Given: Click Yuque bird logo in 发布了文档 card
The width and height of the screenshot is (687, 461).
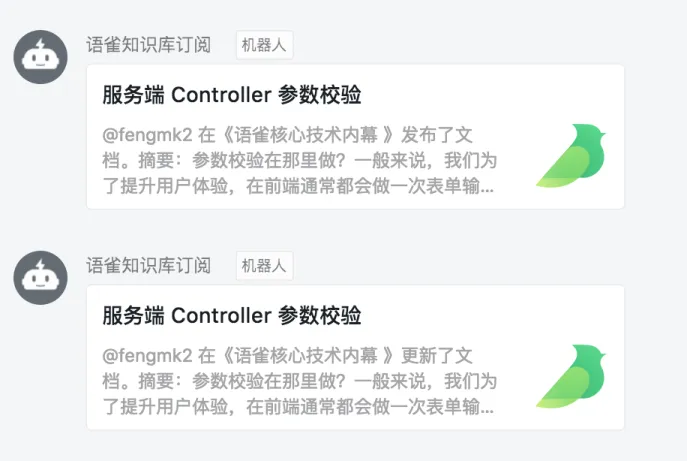Looking at the screenshot, I should (x=571, y=156).
